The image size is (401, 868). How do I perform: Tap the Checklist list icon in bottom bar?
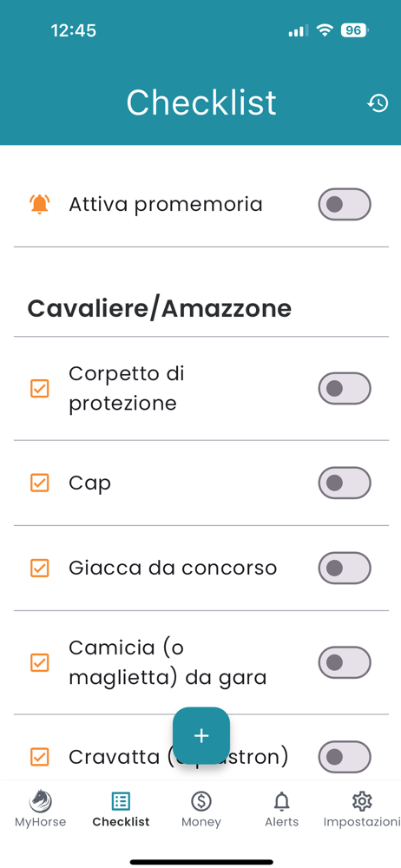(x=121, y=800)
